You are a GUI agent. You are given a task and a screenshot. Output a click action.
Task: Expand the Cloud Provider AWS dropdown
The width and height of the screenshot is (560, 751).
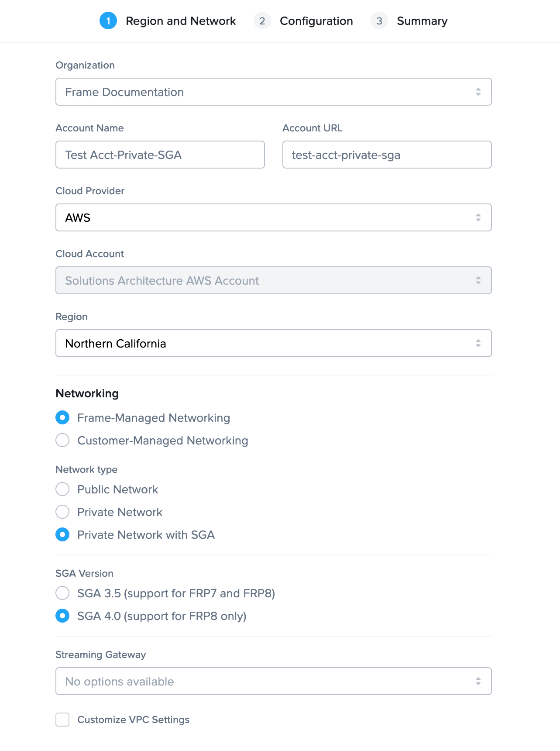273,217
